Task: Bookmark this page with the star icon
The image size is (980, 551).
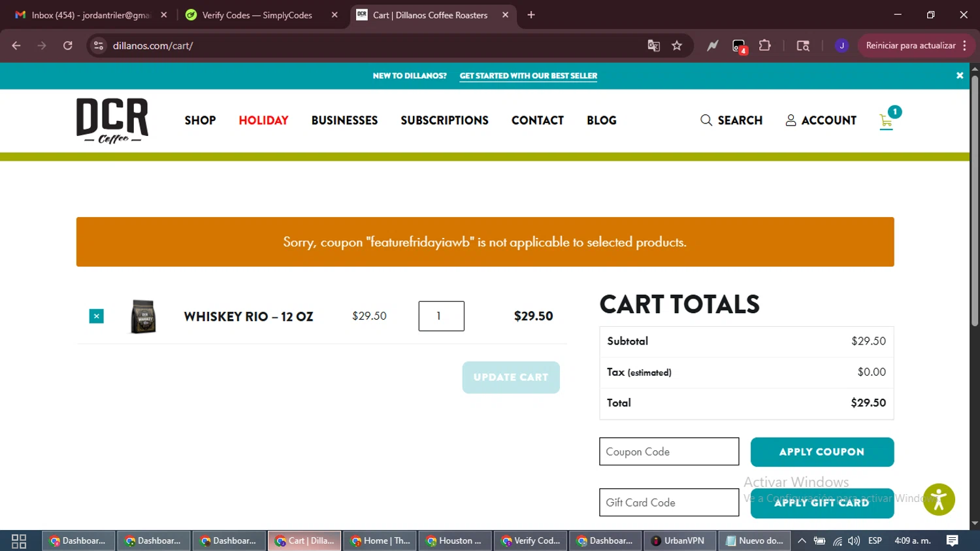Action: click(x=677, y=46)
